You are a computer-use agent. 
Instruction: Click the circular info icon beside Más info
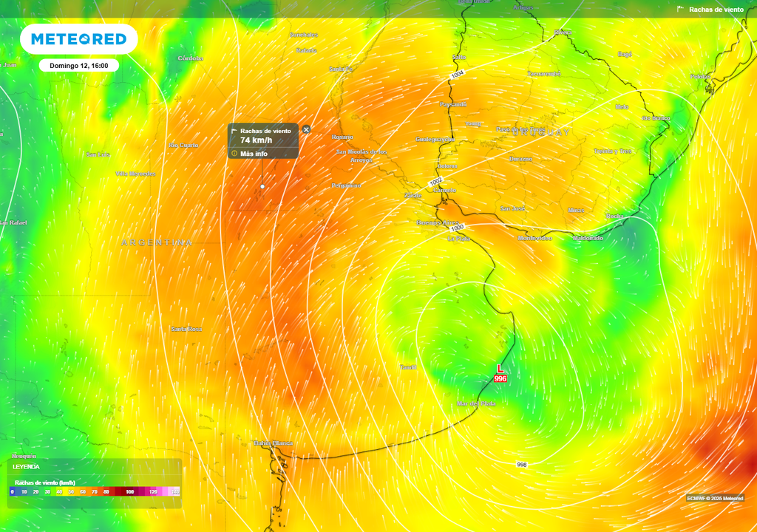[x=234, y=153]
